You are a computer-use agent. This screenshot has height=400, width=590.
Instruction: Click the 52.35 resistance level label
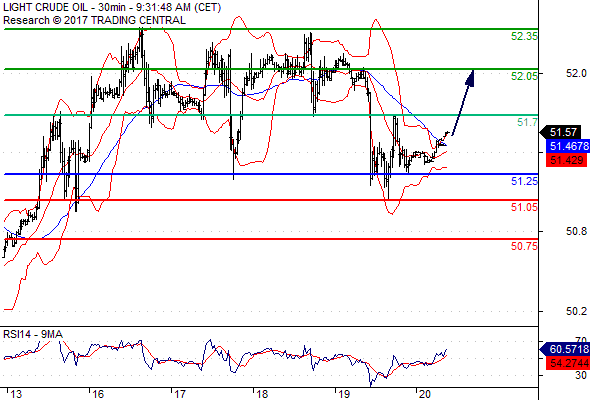point(524,36)
